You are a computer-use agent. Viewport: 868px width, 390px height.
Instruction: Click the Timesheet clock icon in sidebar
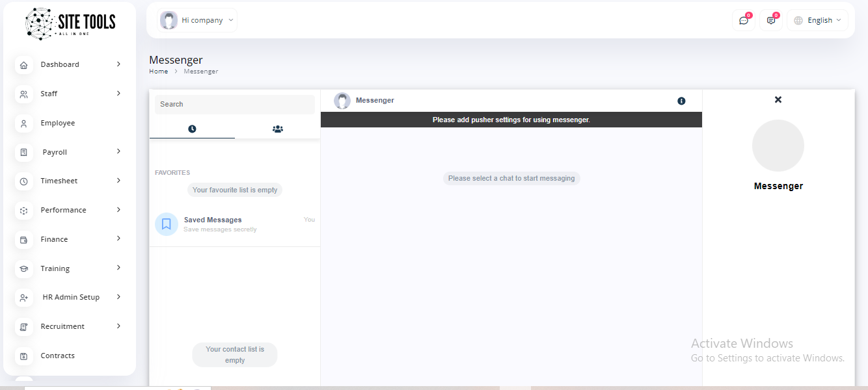coord(24,181)
